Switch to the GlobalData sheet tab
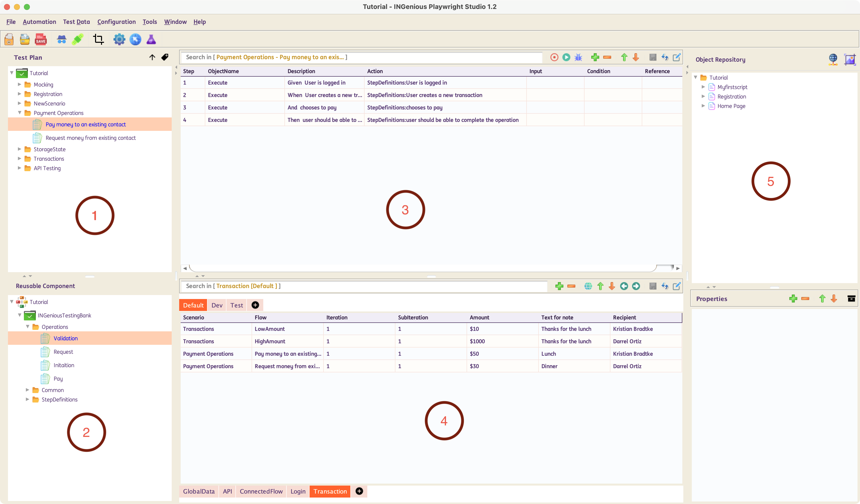The width and height of the screenshot is (860, 504). click(199, 491)
